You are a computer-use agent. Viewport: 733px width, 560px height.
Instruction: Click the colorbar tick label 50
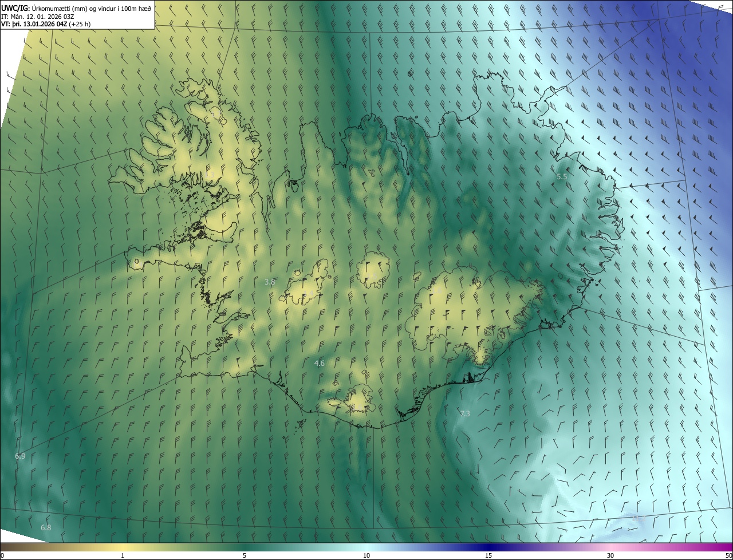[728, 556]
